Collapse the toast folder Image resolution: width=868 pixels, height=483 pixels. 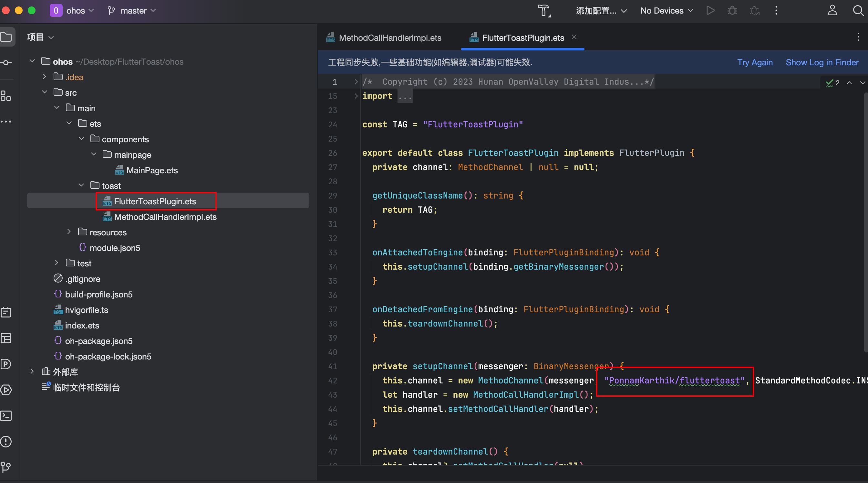point(81,185)
